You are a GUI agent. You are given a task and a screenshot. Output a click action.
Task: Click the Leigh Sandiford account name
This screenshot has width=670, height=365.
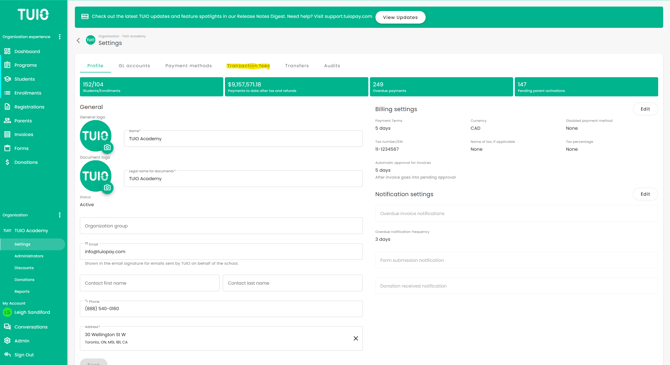[32, 312]
